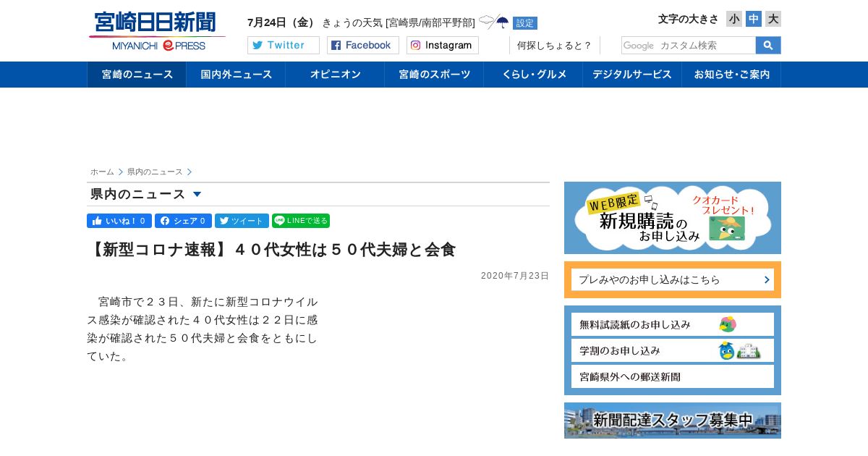Viewport: 868px width, 456px height.
Task: Open 学割のお申し込み link
Action: (673, 350)
